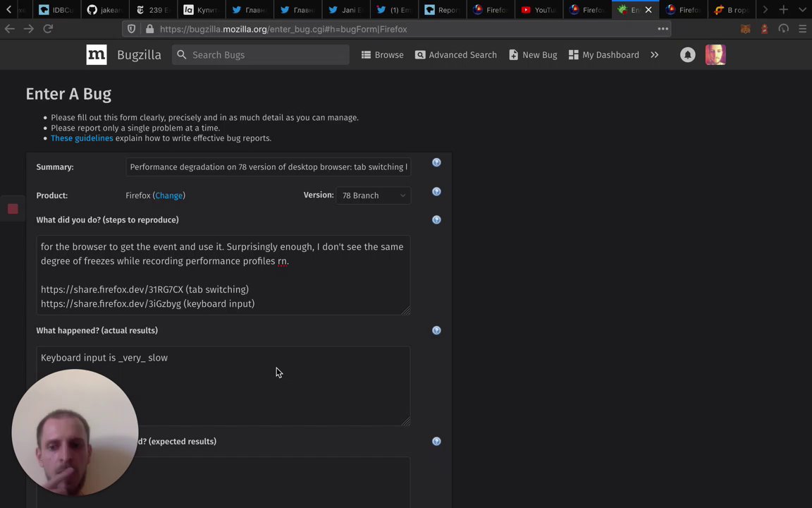
Task: Click the Bugzilla title text link
Action: click(139, 54)
